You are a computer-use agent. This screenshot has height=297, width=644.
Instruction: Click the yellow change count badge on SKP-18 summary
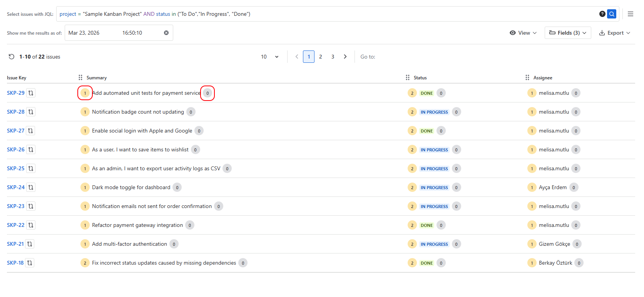85,263
